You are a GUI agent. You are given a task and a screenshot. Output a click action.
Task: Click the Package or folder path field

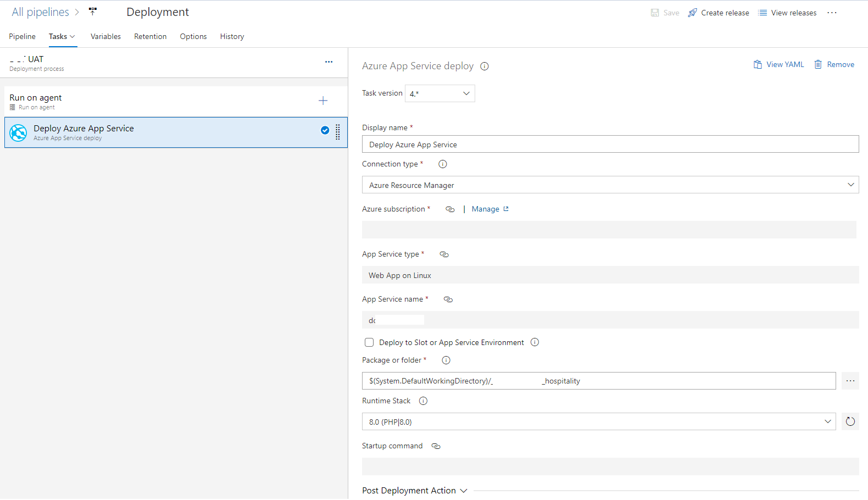[599, 381]
